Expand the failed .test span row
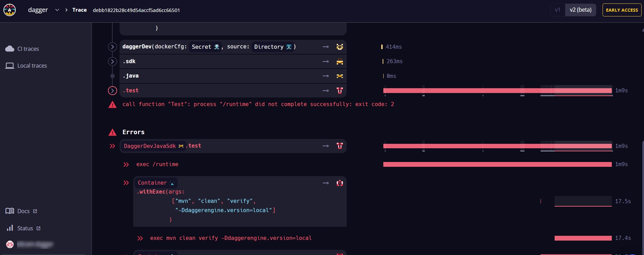The image size is (644, 255). point(112,91)
